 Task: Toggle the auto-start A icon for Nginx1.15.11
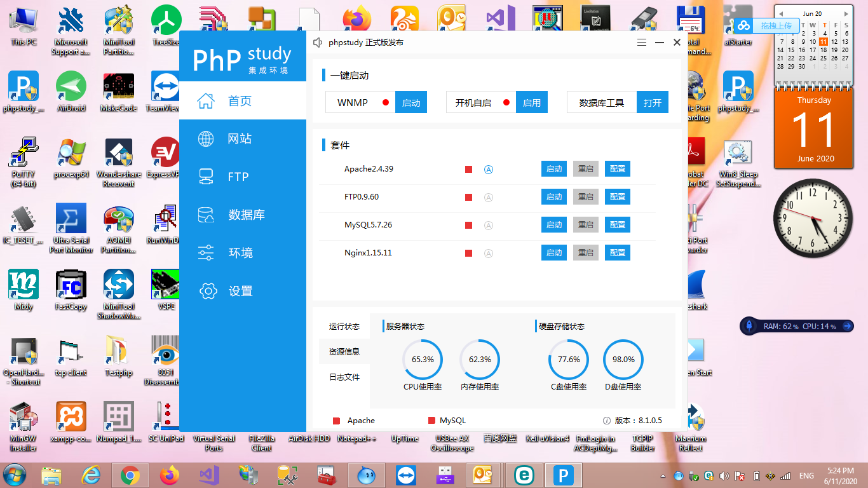[x=489, y=254]
